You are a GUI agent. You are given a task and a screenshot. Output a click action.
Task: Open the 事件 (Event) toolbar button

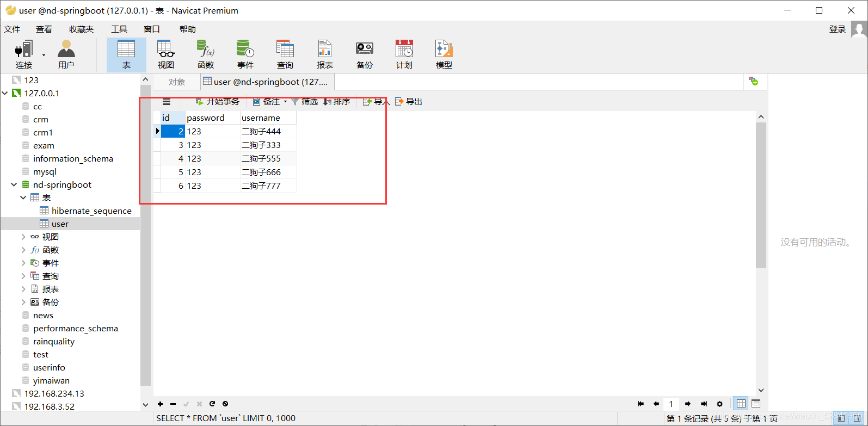245,55
